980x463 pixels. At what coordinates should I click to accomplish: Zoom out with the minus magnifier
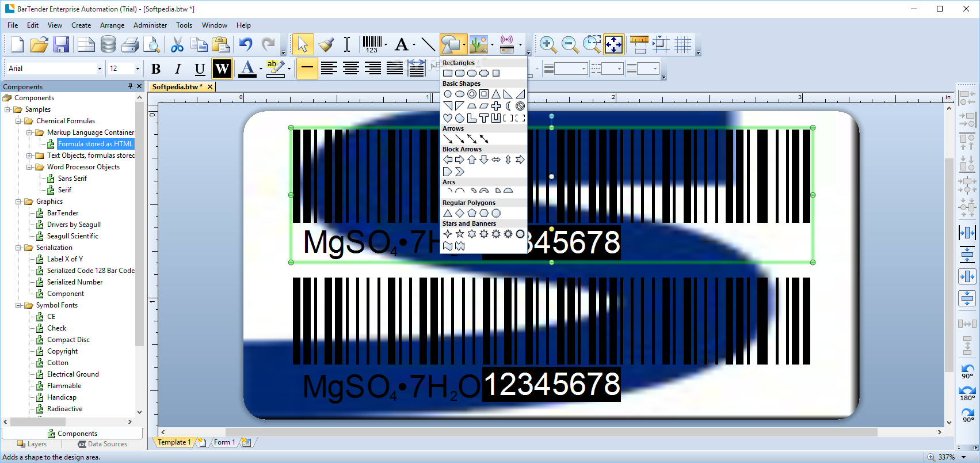(570, 44)
